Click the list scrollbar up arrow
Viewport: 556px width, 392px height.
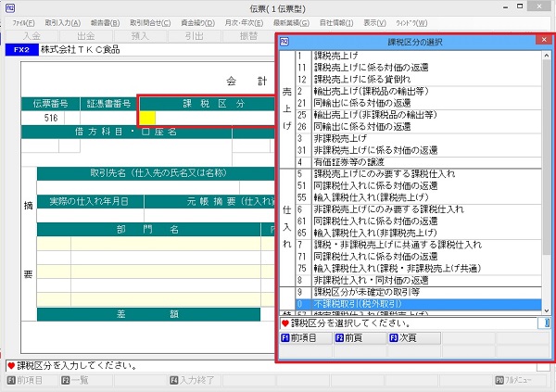click(547, 56)
